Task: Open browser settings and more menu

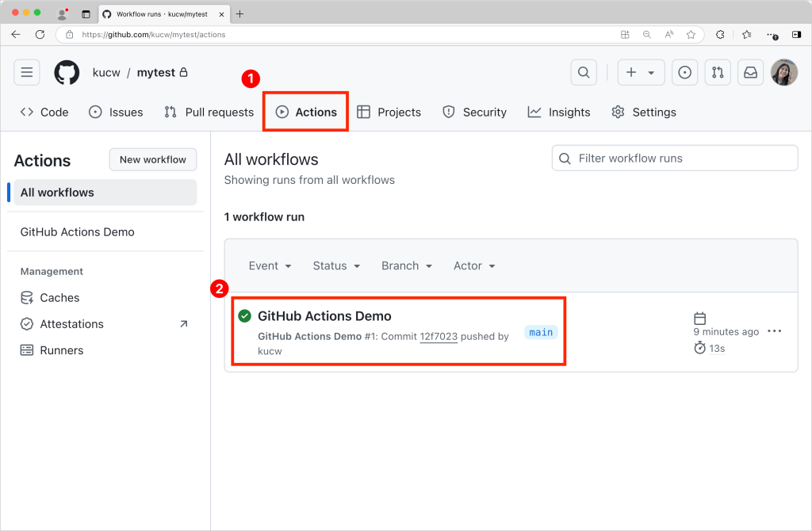Action: tap(772, 35)
